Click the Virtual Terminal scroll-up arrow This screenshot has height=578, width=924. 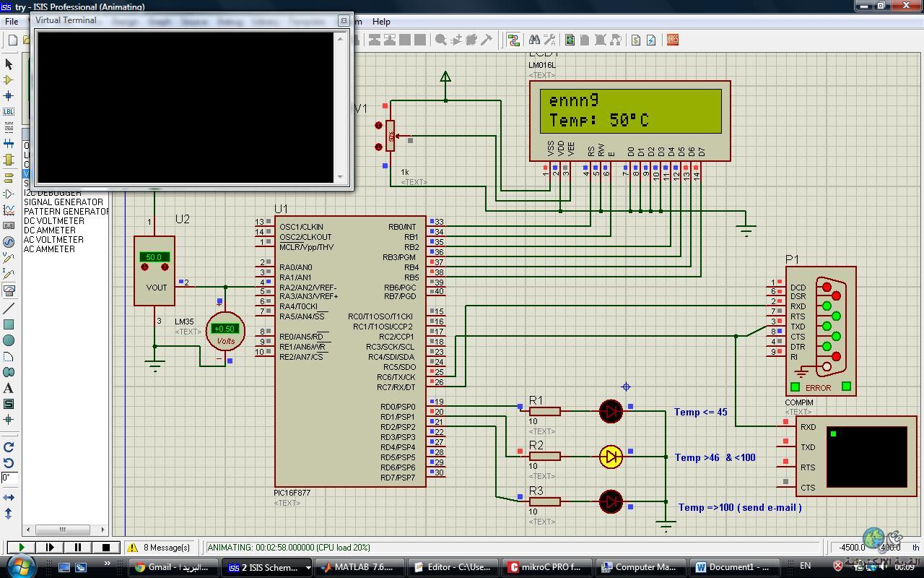click(341, 38)
